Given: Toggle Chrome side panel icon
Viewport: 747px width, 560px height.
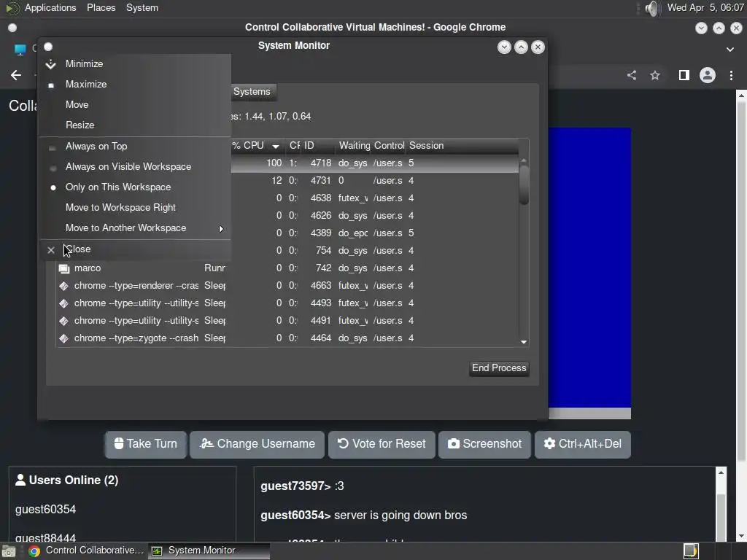Looking at the screenshot, I should (684, 75).
